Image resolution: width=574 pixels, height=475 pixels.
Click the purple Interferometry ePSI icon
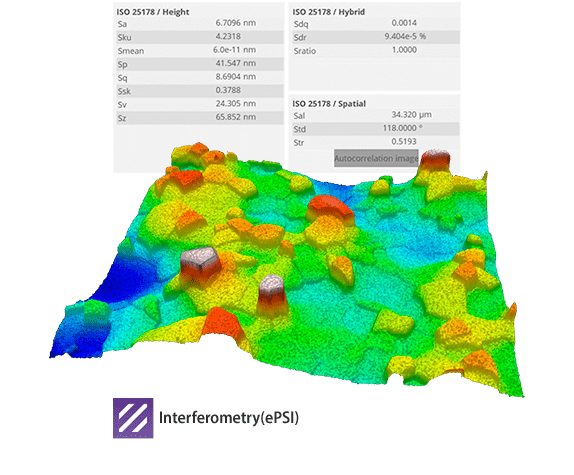[x=133, y=418]
